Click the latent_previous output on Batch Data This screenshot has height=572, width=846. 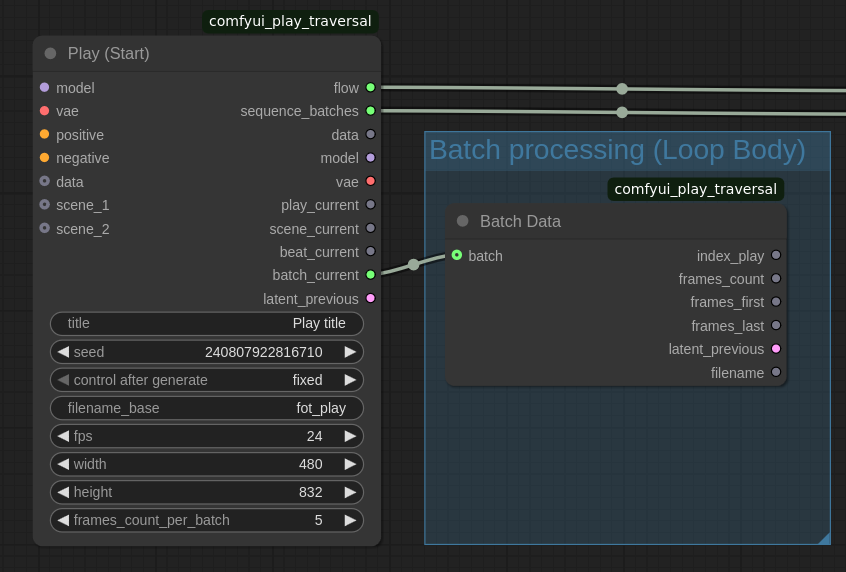coord(776,349)
